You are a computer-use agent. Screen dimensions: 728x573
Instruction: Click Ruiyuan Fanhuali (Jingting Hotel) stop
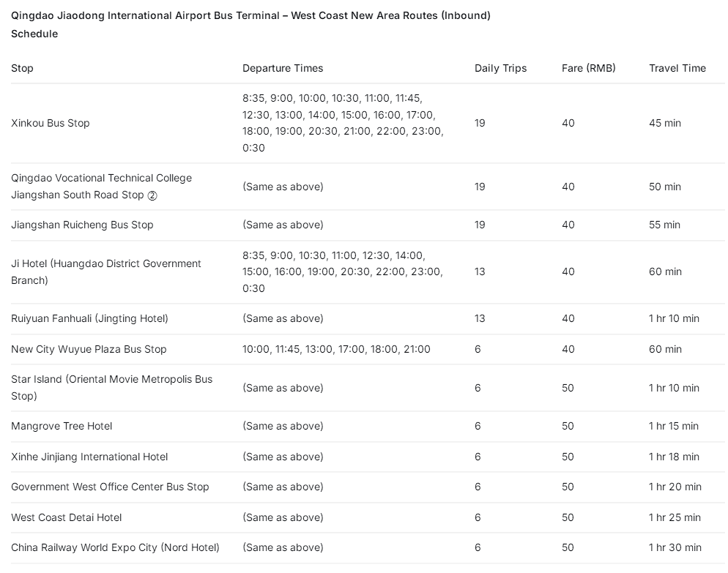(89, 319)
